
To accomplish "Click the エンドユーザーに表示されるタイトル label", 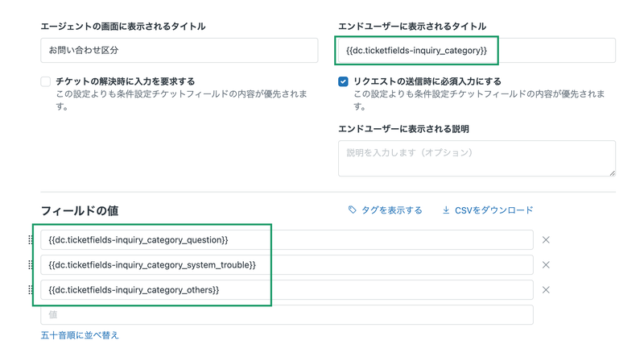I will 412,27.
